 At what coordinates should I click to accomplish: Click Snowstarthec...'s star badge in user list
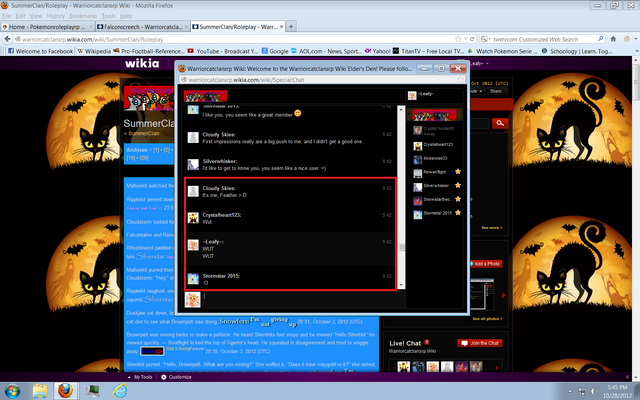(x=458, y=199)
